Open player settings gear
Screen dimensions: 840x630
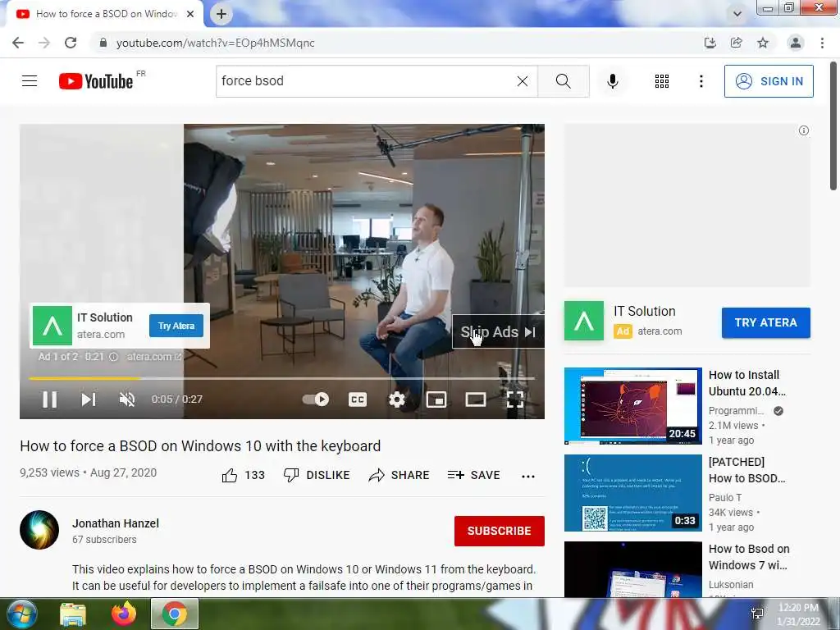coord(396,399)
